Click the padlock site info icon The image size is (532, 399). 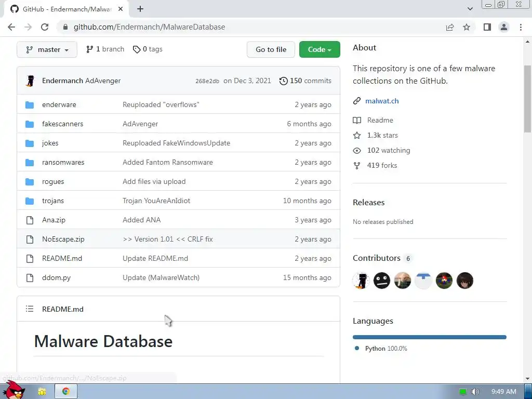(x=65, y=27)
